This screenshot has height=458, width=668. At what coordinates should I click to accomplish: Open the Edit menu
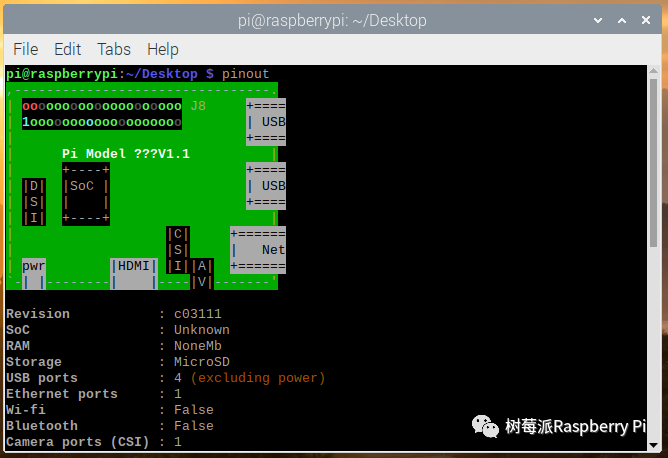tap(67, 49)
